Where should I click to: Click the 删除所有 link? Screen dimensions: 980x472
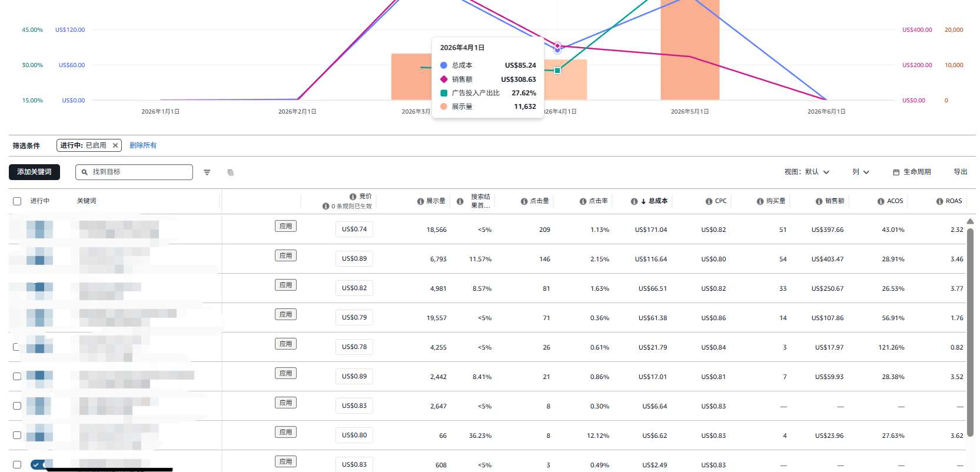143,145
